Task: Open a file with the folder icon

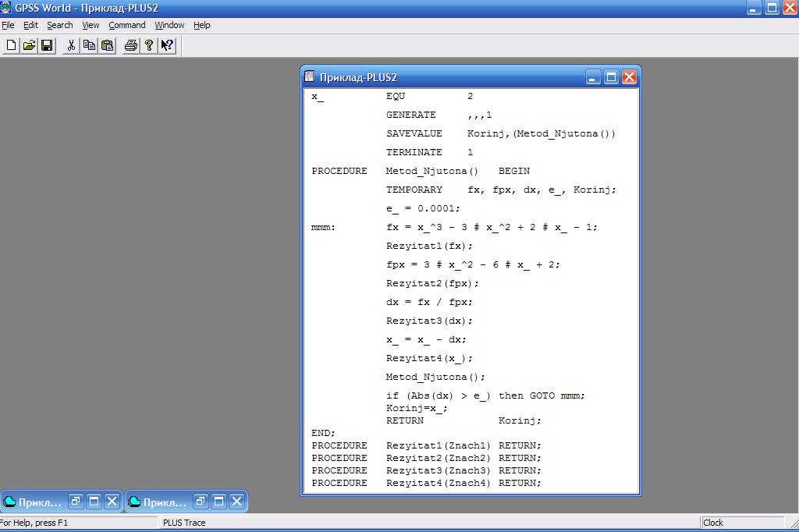Action: [x=29, y=46]
